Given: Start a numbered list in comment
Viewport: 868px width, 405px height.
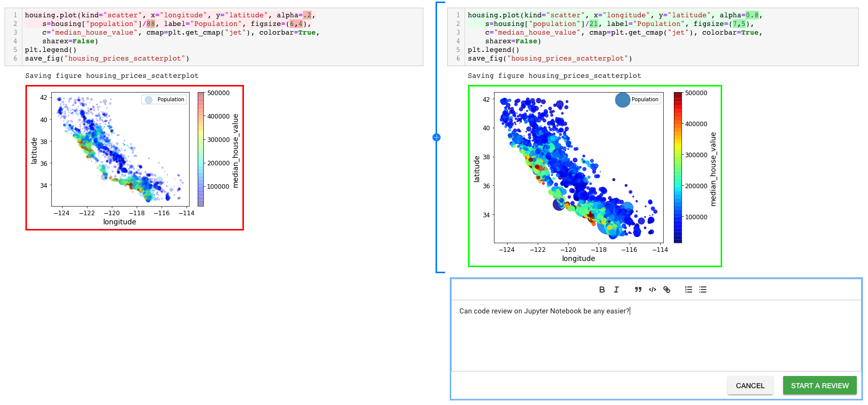Looking at the screenshot, I should (x=689, y=290).
